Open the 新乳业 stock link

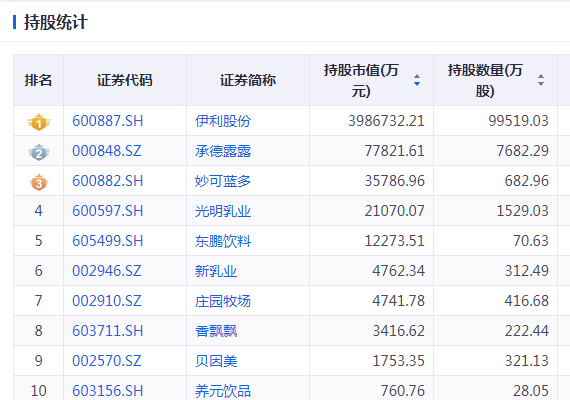pos(216,271)
